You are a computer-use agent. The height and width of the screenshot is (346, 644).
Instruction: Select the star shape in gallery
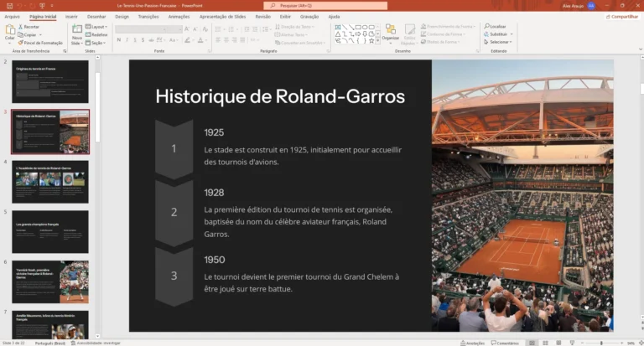coord(371,41)
